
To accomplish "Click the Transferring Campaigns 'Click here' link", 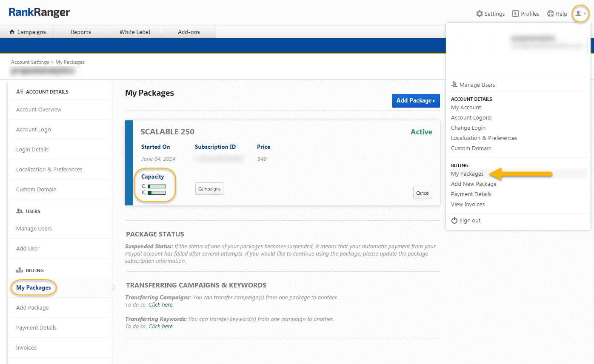I will 161,305.
